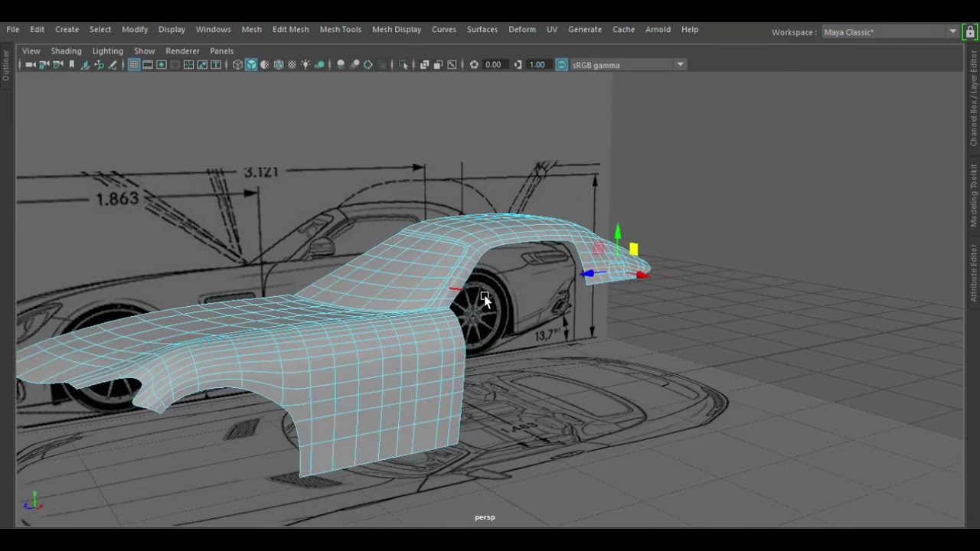Screen dimensions: 980x551
Task: Open the File menu
Action: [x=13, y=29]
